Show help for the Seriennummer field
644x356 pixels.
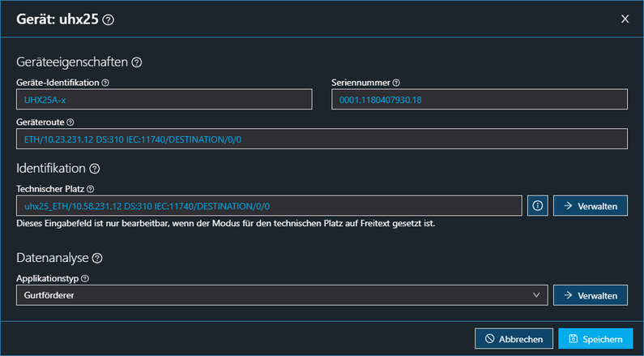pyautogui.click(x=396, y=83)
